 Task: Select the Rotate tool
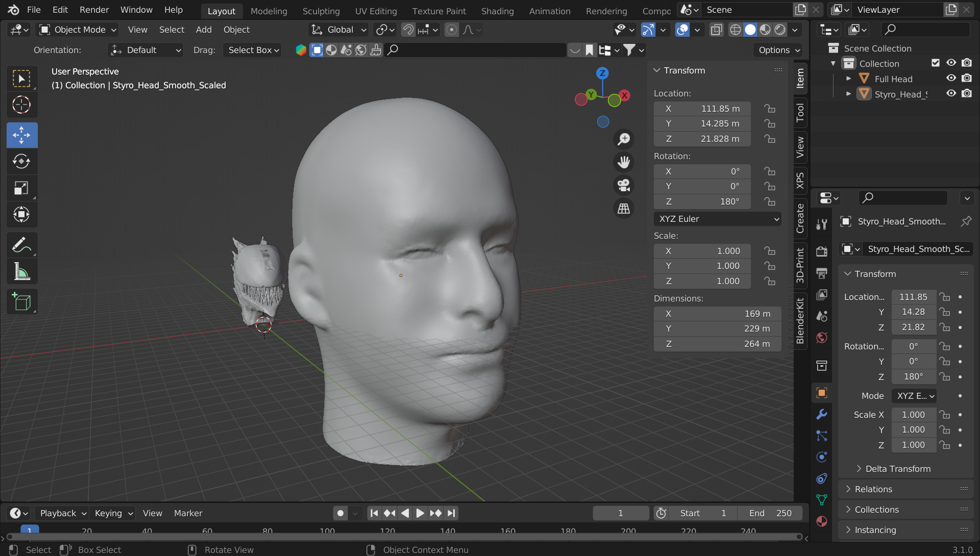coord(21,161)
